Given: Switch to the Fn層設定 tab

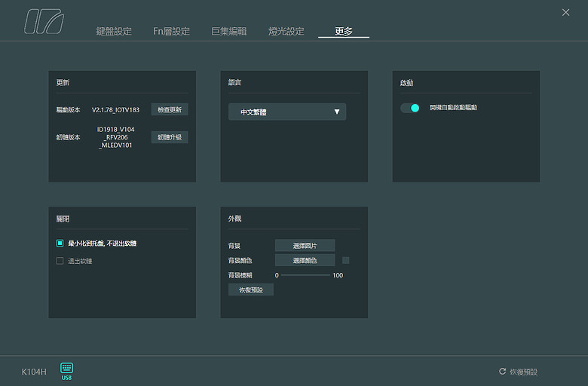Looking at the screenshot, I should pyautogui.click(x=171, y=31).
